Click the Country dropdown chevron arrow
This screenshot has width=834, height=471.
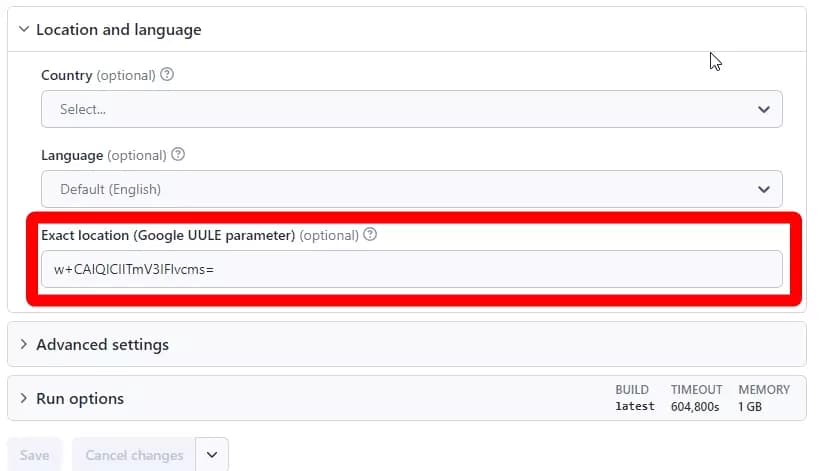pyautogui.click(x=764, y=110)
